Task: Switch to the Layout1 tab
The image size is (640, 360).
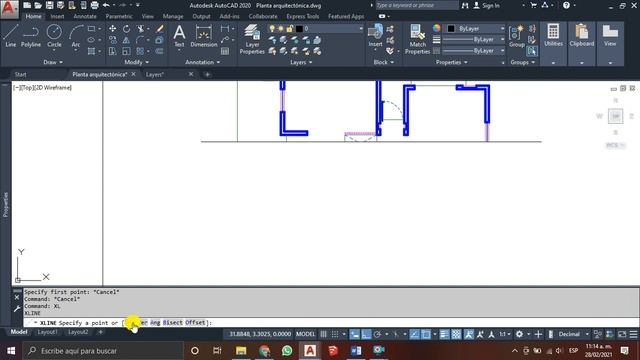Action: coord(47,332)
